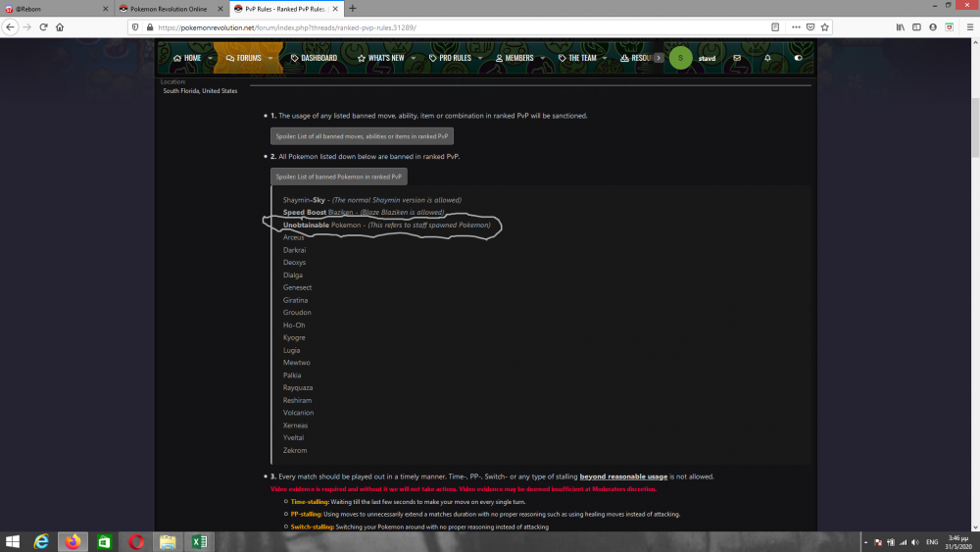Open the forum inbox envelope icon
The width and height of the screenshot is (980, 552).
pyautogui.click(x=737, y=58)
